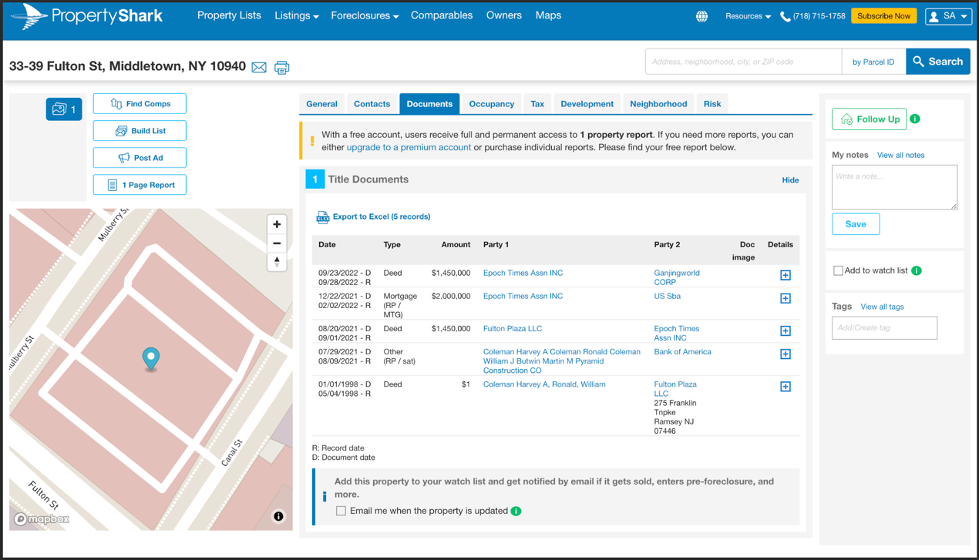This screenshot has width=979, height=560.
Task: Click the printer icon beside address
Action: (282, 68)
